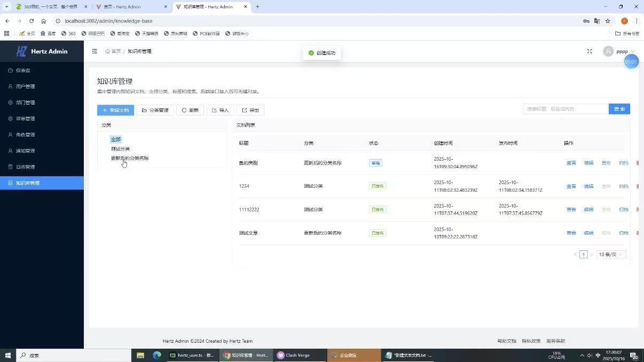Open the pppp user dropdown arrow
The height and width of the screenshot is (362, 644).
pyautogui.click(x=633, y=51)
